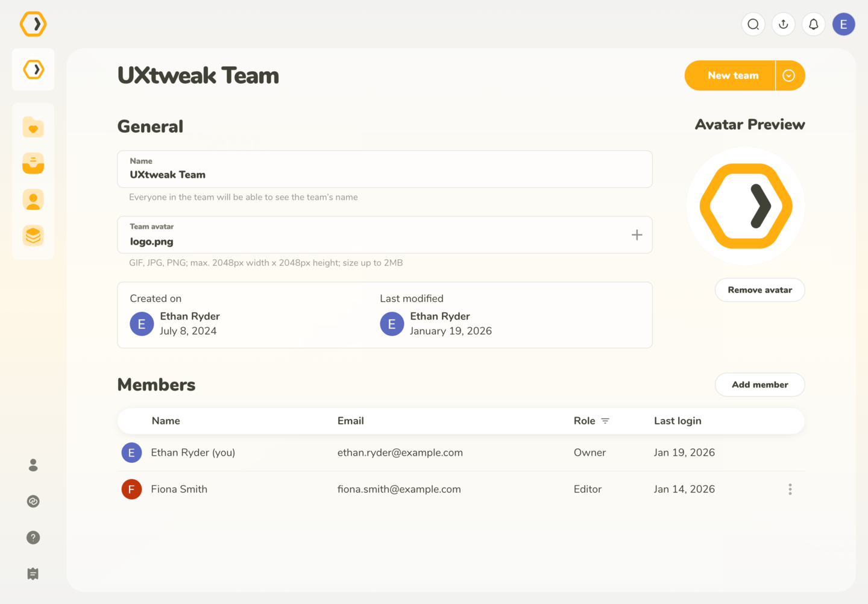The width and height of the screenshot is (868, 604).
Task: Click the Role column header
Action: 585,421
